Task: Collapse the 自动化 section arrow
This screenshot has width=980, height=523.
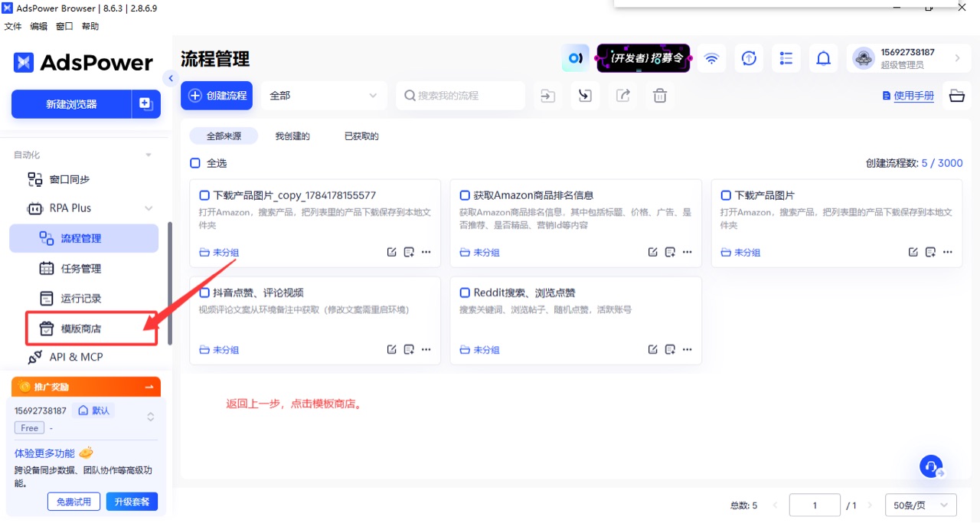Action: click(149, 155)
